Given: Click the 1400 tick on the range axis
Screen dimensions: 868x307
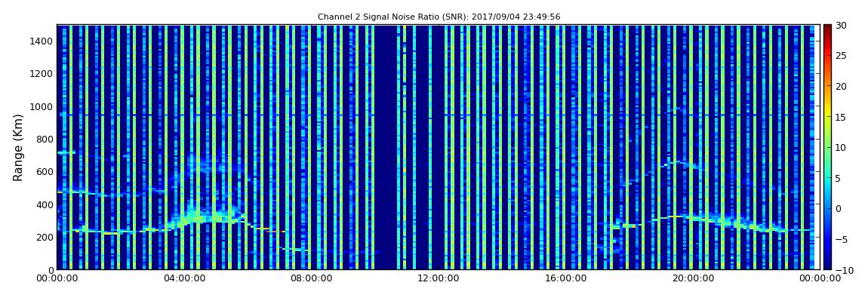Looking at the screenshot, I should (x=41, y=41).
